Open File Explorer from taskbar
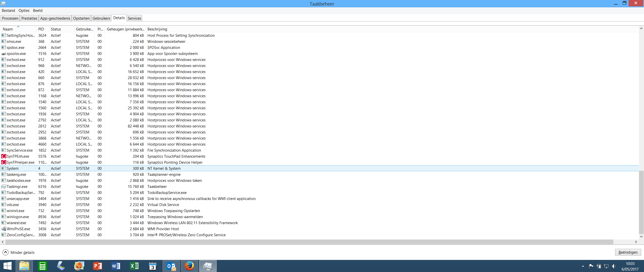 click(24, 266)
